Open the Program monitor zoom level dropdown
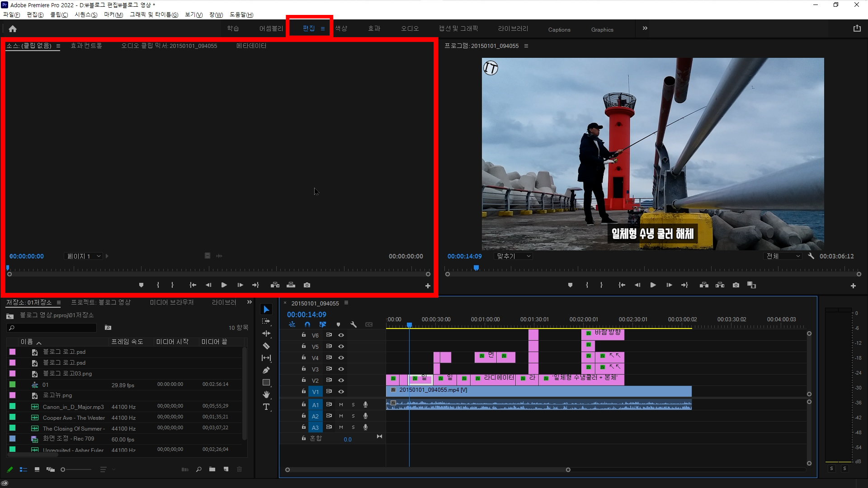868x488 pixels. click(514, 256)
